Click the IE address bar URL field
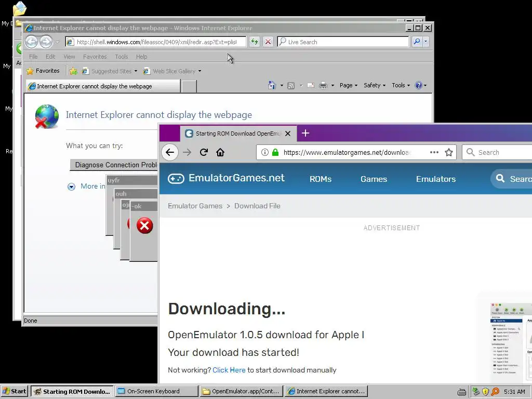Image resolution: width=532 pixels, height=399 pixels. click(156, 42)
